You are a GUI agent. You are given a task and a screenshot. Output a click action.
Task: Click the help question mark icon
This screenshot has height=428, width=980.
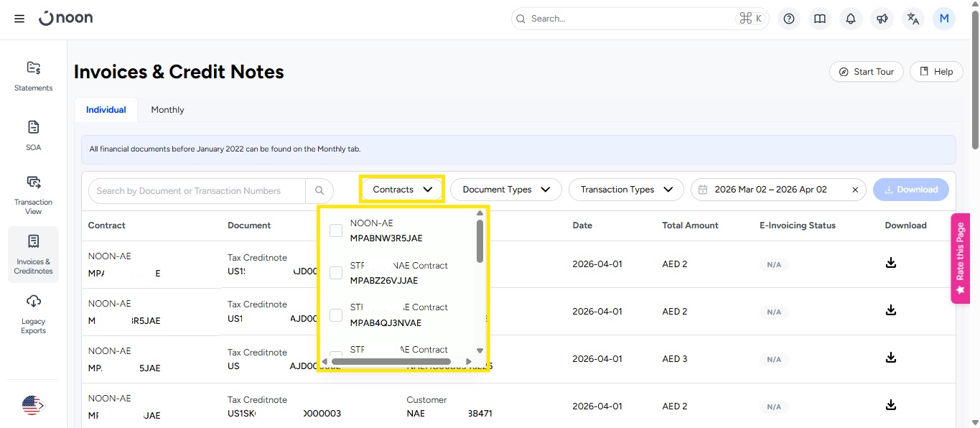click(789, 19)
